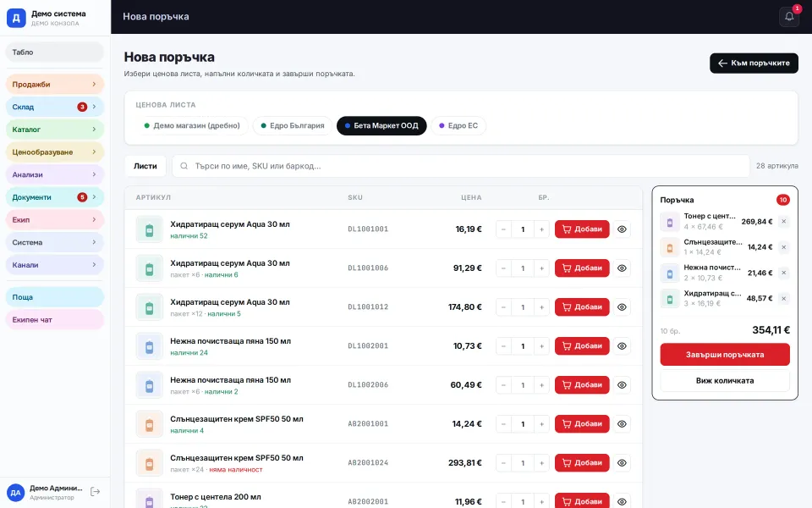Click quantity field for SKU DL1002006

[x=523, y=385]
